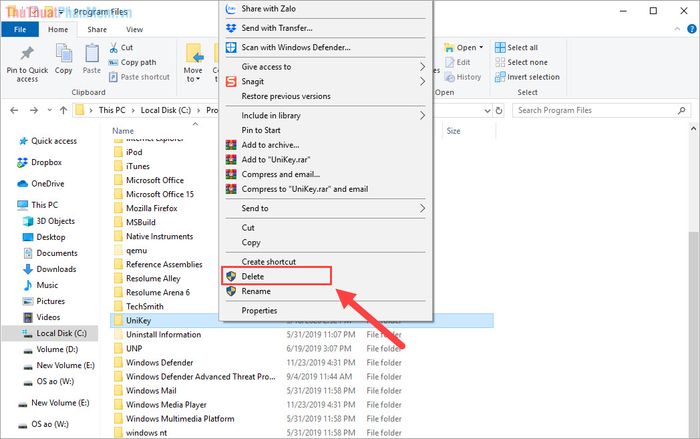
Task: Open the Move to dropdown
Action: click(193, 63)
